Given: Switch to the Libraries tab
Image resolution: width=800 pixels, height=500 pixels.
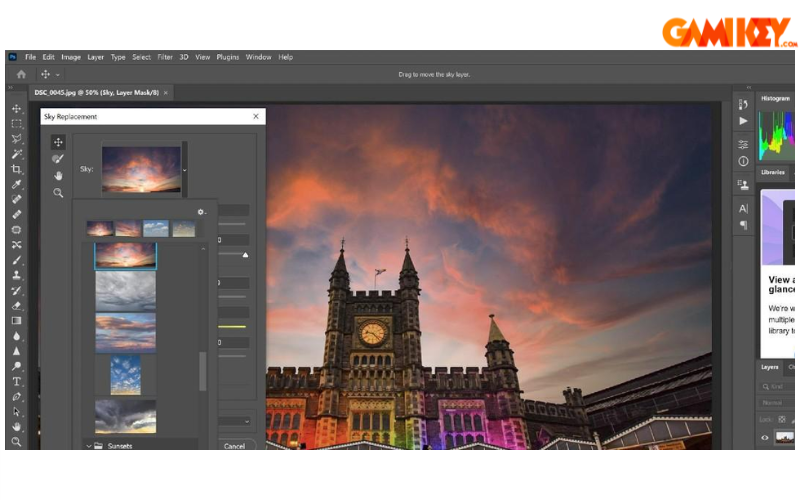Looking at the screenshot, I should coord(772,172).
